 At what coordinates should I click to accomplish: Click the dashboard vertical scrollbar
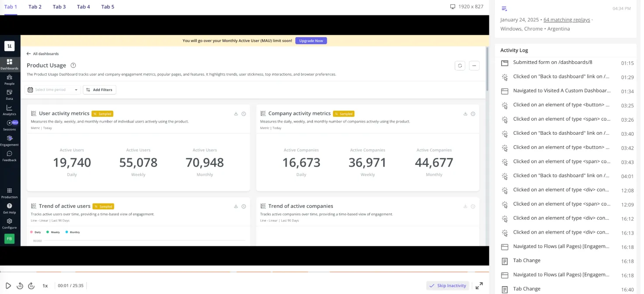click(487, 69)
